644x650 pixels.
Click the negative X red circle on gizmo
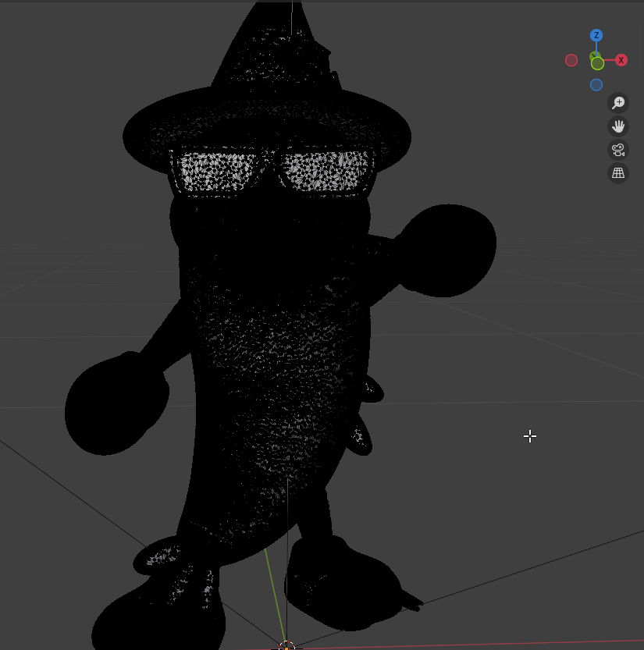click(x=571, y=60)
